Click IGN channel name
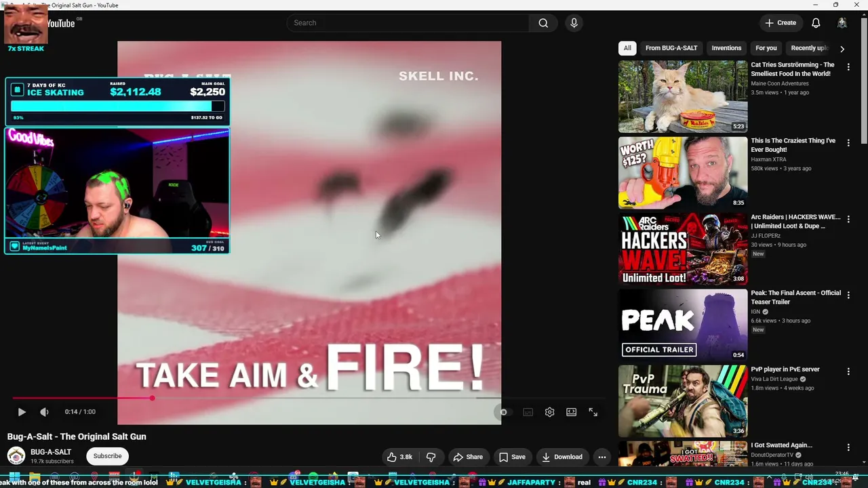 [755, 312]
